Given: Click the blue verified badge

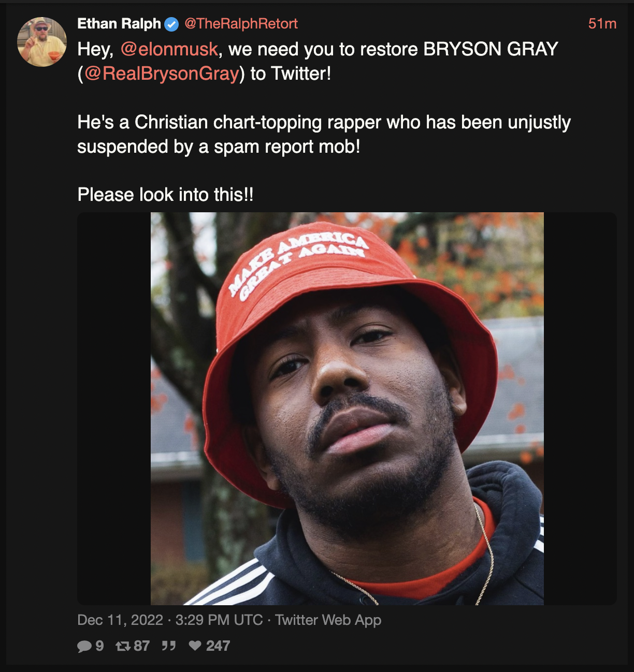Looking at the screenshot, I should pyautogui.click(x=171, y=24).
